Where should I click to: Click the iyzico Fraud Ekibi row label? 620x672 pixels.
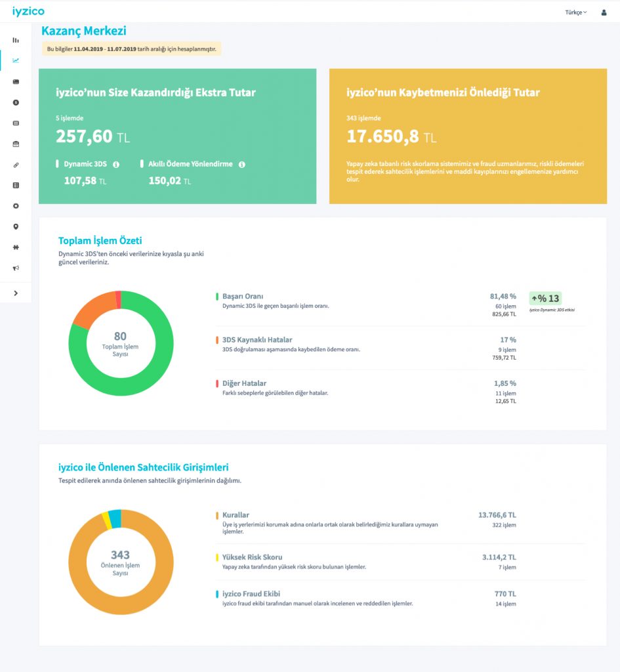pos(251,593)
